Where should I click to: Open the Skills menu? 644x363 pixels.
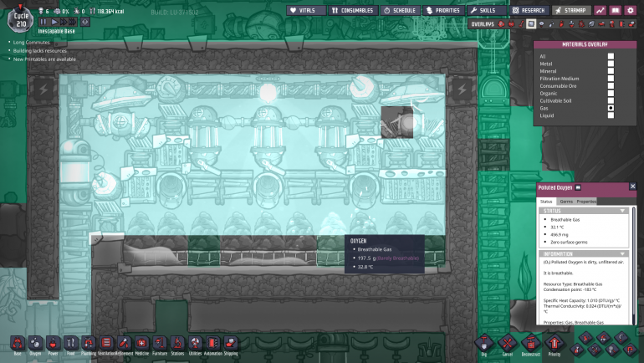click(x=487, y=10)
